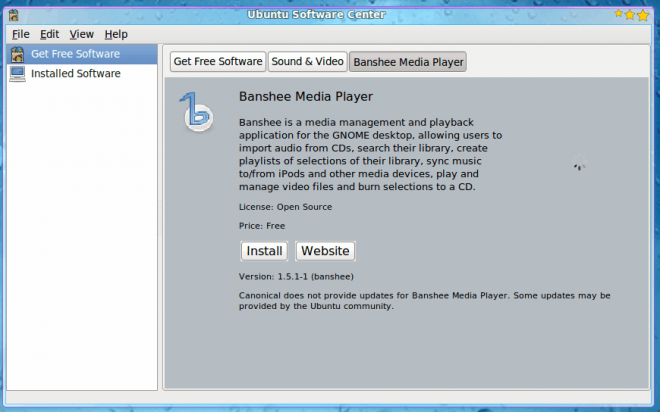The height and width of the screenshot is (412, 660).
Task: Click the loading spinner in details pane
Action: (579, 167)
